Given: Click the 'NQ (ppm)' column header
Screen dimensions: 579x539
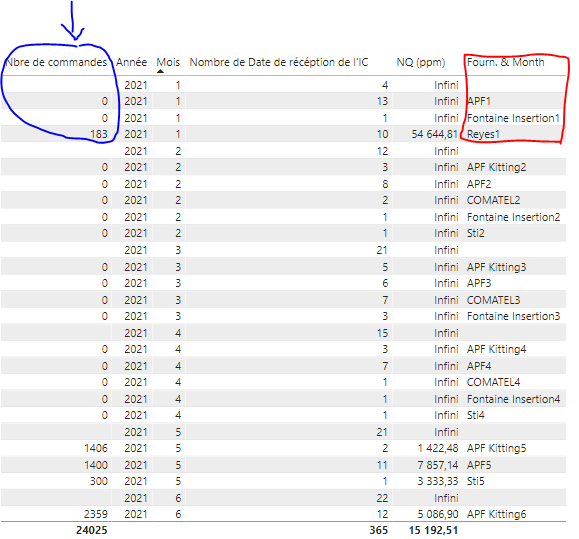Looking at the screenshot, I should [x=421, y=62].
